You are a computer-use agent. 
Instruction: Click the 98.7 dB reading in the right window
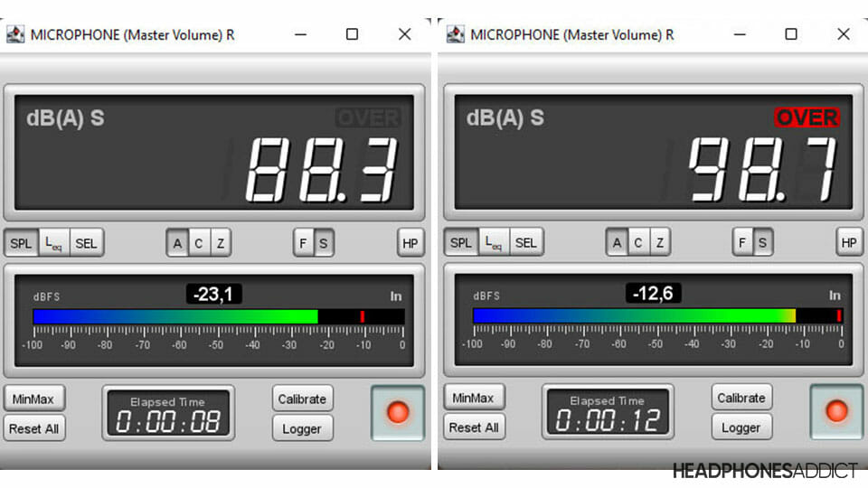pos(762,169)
